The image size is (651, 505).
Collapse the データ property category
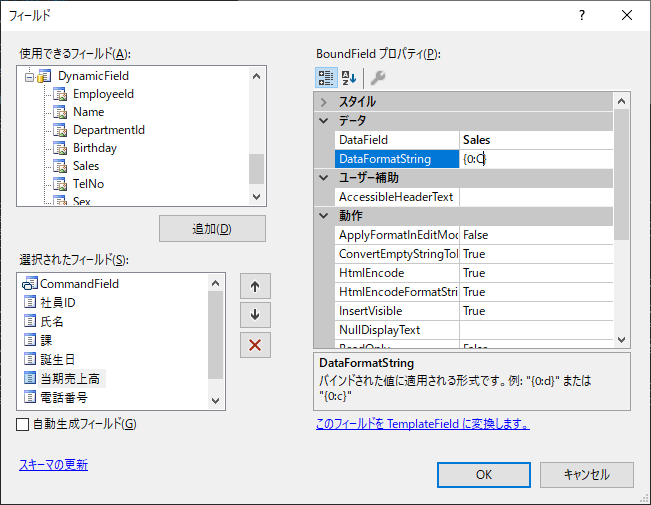click(x=324, y=121)
